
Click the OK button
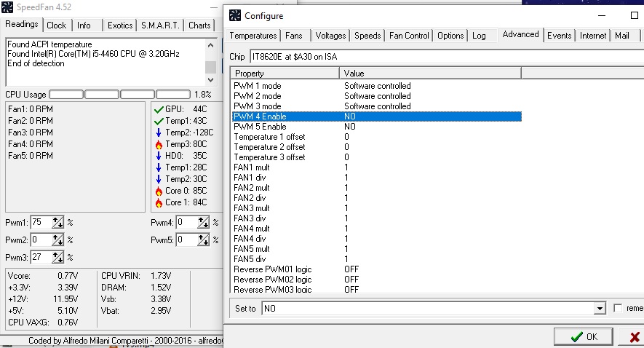[584, 337]
